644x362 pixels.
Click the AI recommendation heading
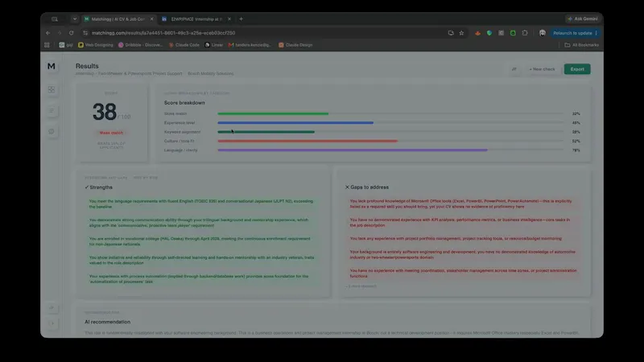(x=107, y=322)
